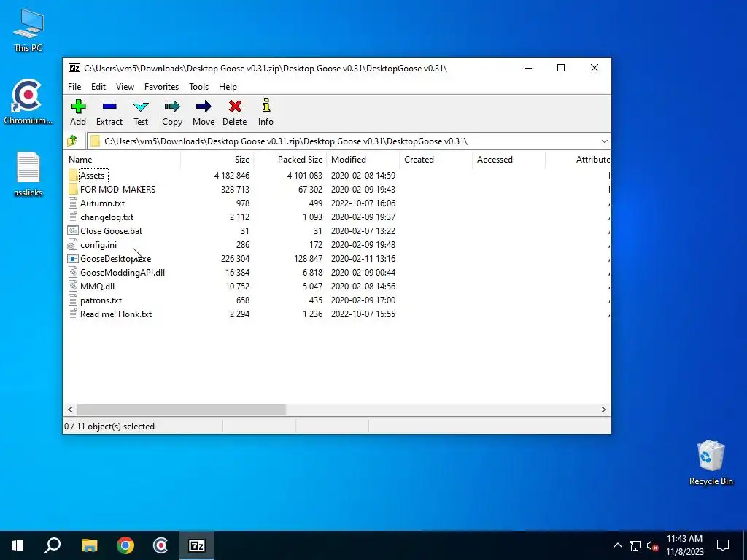
Task: Select the changelog.txt file
Action: pyautogui.click(x=107, y=217)
